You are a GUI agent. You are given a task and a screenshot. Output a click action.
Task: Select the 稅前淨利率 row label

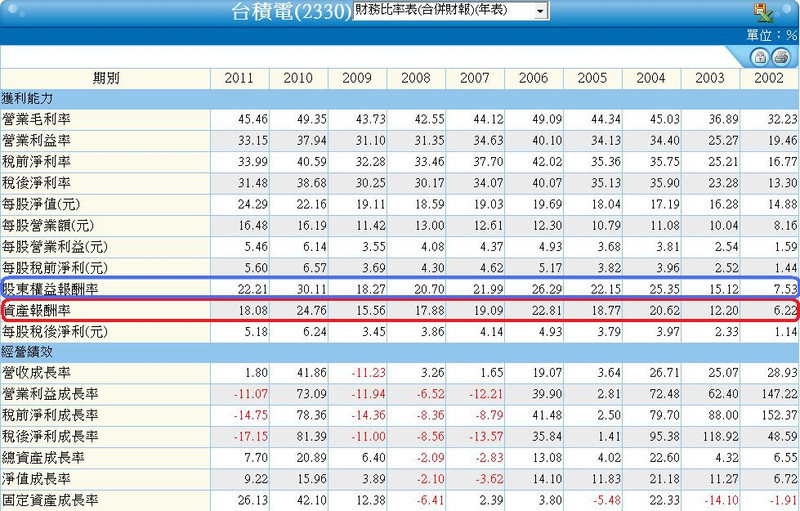36,162
